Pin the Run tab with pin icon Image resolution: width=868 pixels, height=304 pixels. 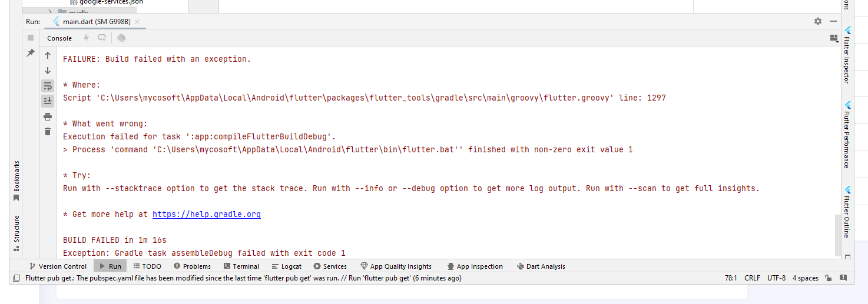click(31, 53)
